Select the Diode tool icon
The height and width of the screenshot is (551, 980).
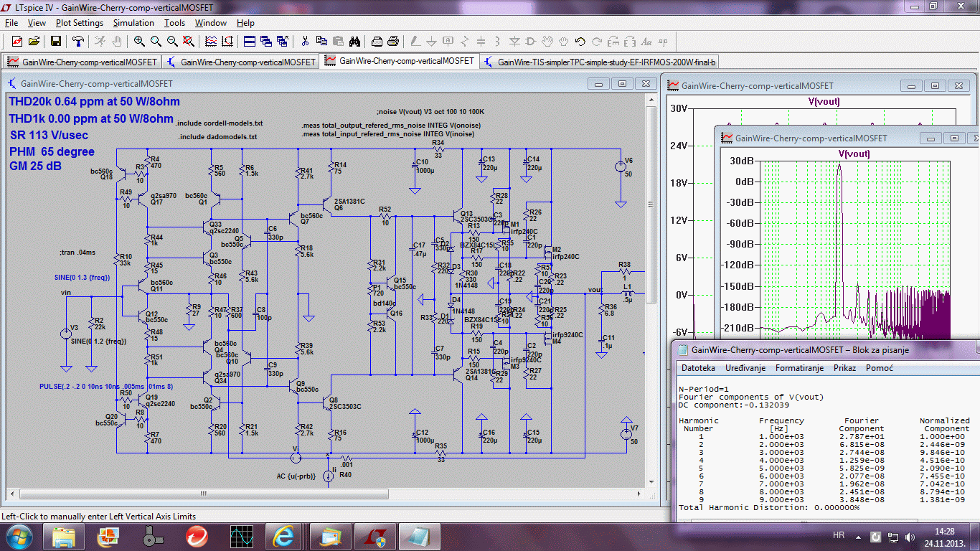(x=514, y=41)
